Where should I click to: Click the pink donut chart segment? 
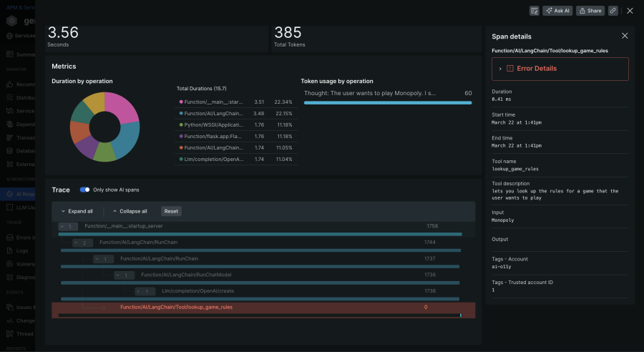point(122,106)
